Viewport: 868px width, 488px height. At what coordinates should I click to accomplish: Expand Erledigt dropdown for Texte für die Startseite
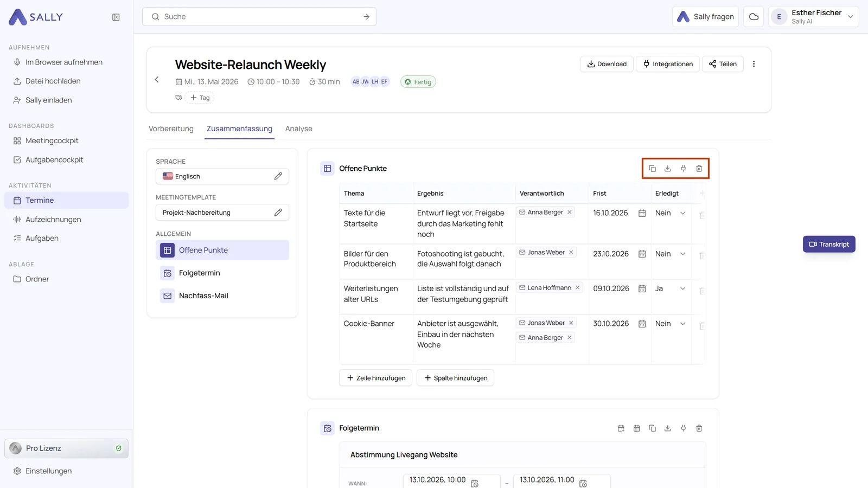click(682, 213)
